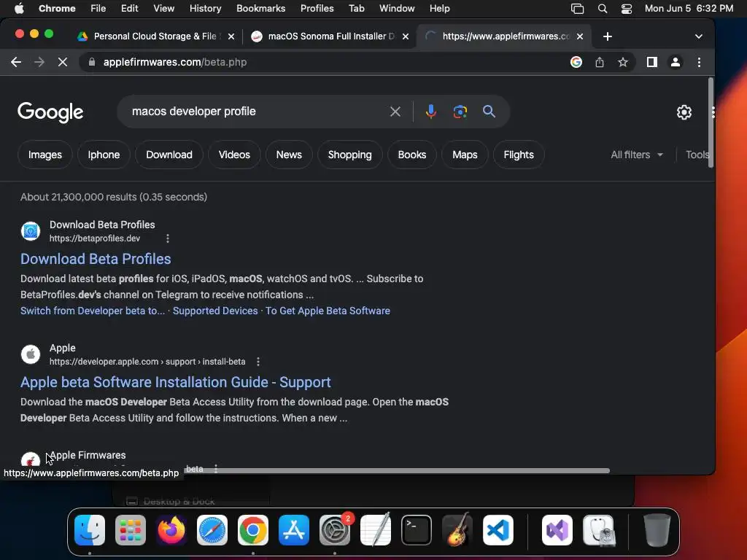Open options for developer.apple.com result

[x=258, y=362]
